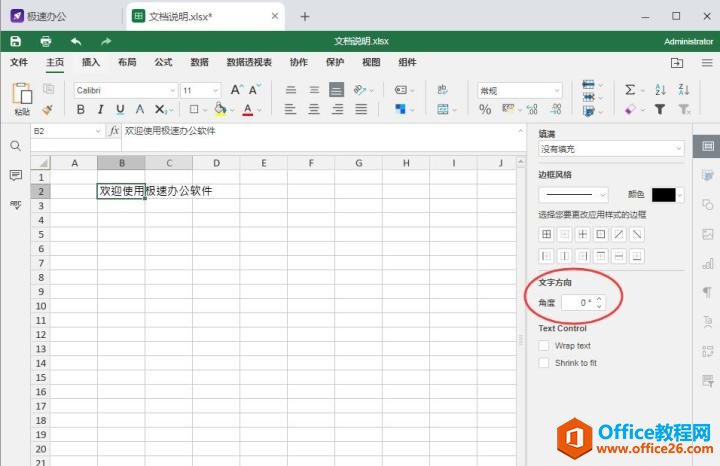
Task: Apply the filter funnel icon
Action: (660, 109)
